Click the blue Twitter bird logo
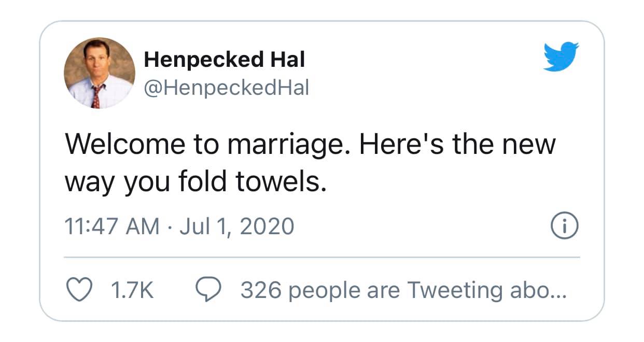The width and height of the screenshot is (644, 342). point(561,56)
